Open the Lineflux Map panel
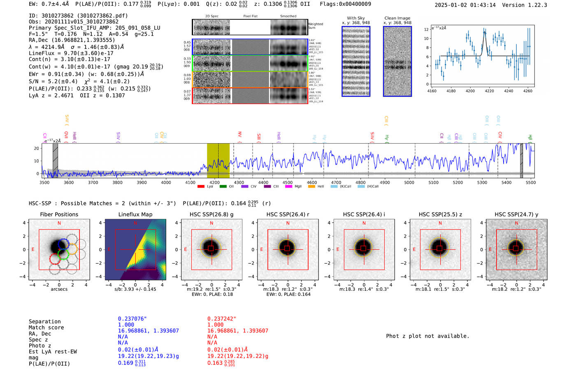 (135, 249)
